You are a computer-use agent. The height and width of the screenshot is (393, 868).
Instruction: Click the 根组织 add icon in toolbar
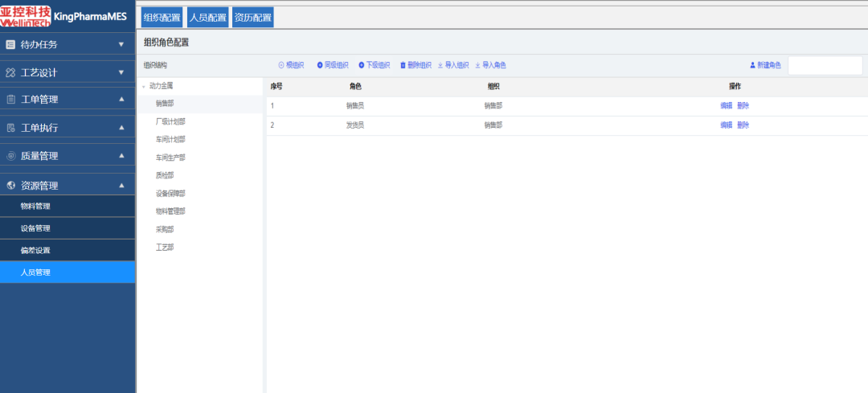[281, 65]
